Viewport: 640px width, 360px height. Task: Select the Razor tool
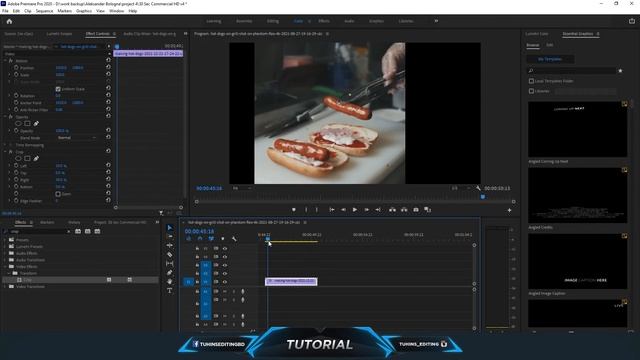(x=170, y=255)
